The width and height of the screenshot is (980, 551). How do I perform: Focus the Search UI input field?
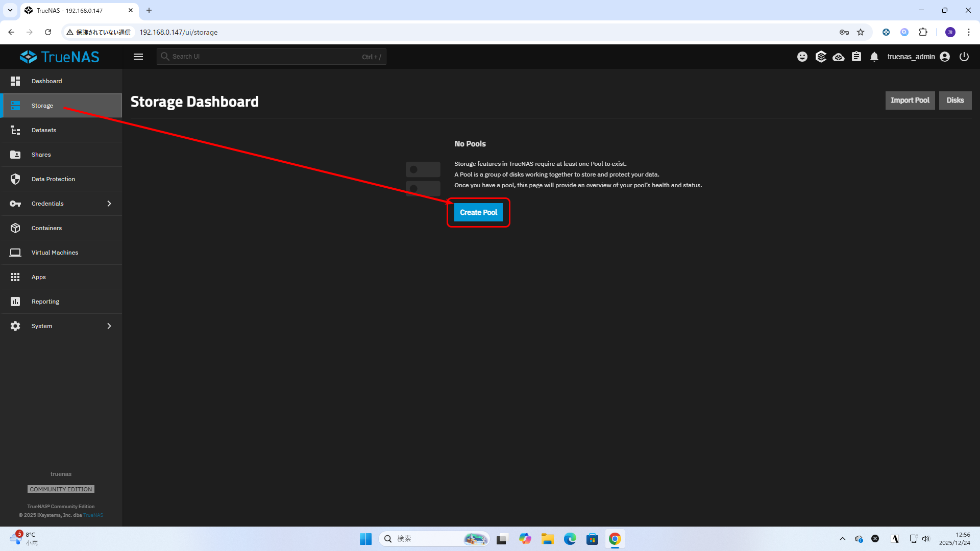pyautogui.click(x=265, y=57)
